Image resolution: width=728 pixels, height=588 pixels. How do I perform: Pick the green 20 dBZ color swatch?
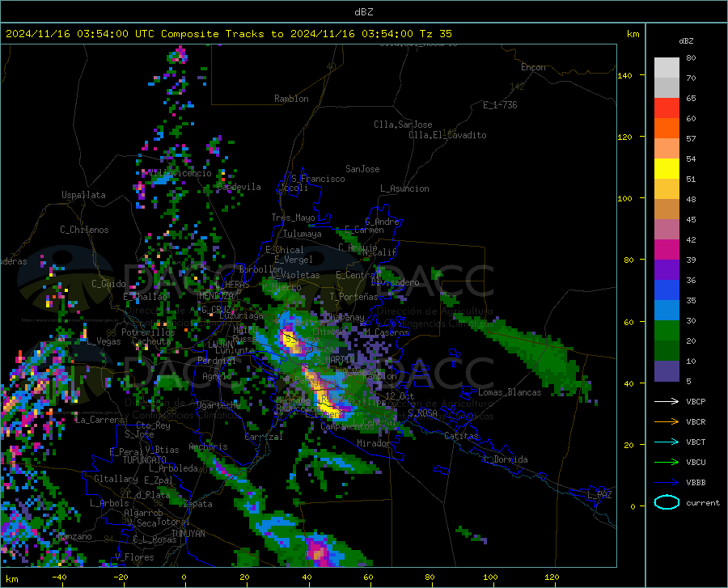(x=667, y=331)
